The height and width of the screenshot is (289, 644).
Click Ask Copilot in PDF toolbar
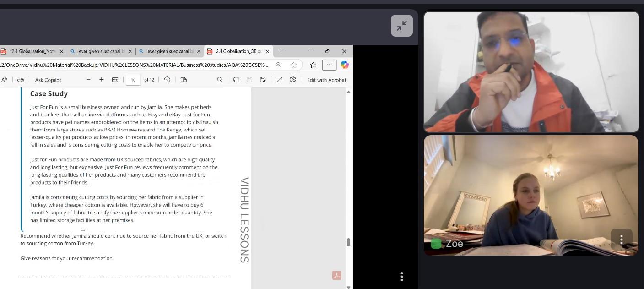pos(48,80)
